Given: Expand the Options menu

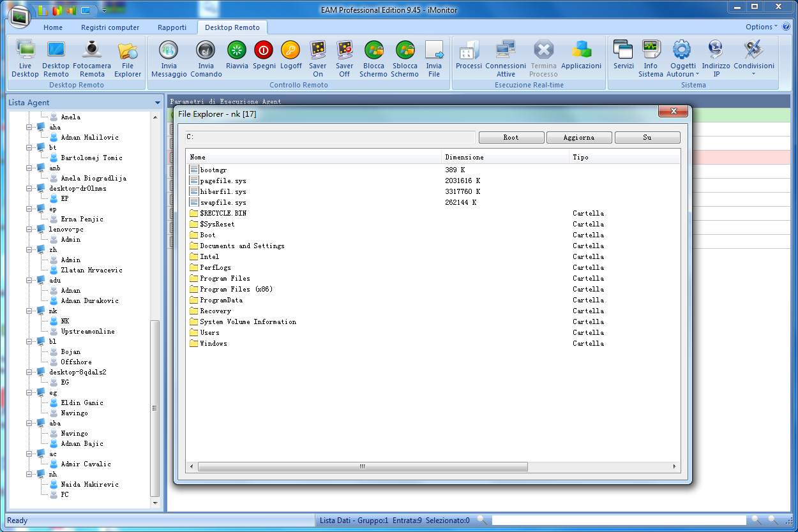Looking at the screenshot, I should point(761,27).
